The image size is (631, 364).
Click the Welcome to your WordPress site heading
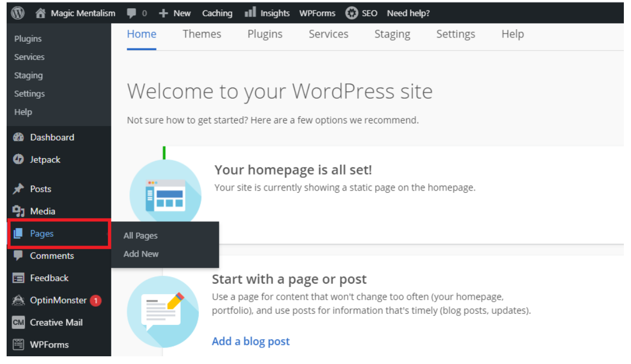coord(280,91)
